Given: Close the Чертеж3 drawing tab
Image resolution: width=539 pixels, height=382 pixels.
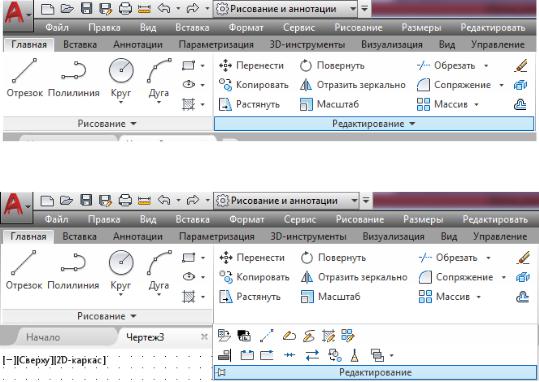Looking at the screenshot, I should (x=204, y=337).
